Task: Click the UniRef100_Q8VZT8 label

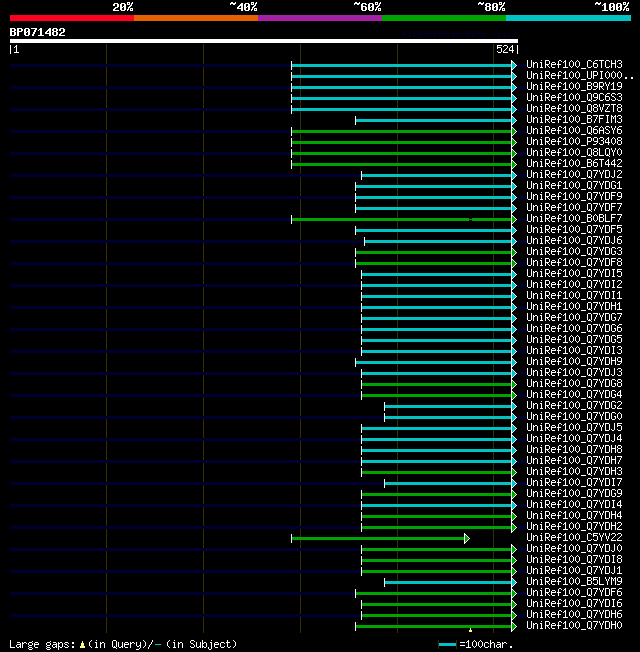Action: tap(574, 109)
